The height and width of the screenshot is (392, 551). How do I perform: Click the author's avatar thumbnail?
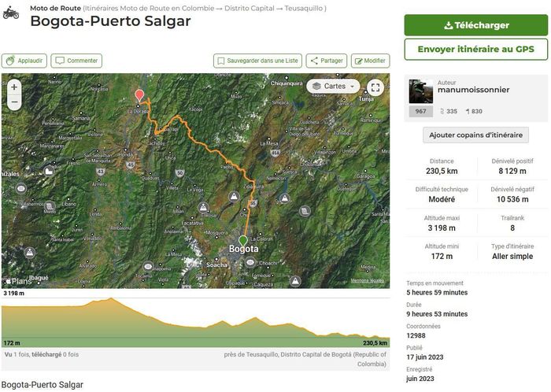point(421,91)
